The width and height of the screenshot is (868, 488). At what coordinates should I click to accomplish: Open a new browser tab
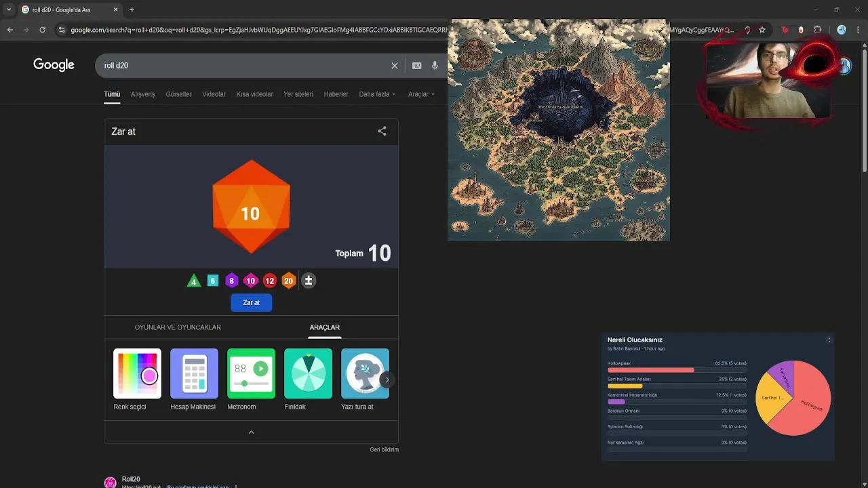click(132, 9)
